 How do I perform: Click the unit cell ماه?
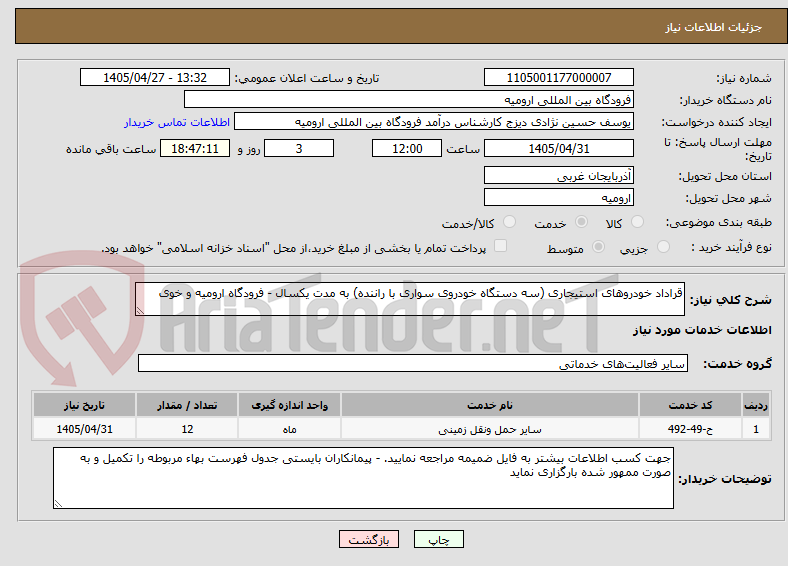tap(289, 429)
